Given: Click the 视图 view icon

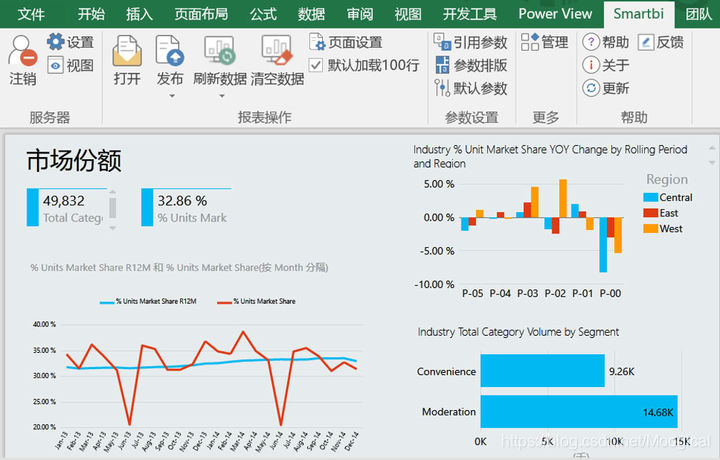Looking at the screenshot, I should (56, 65).
